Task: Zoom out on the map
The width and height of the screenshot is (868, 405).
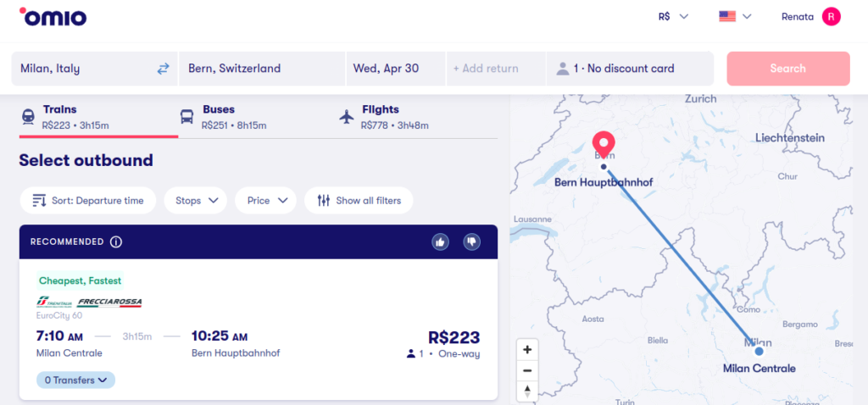Action: (527, 370)
